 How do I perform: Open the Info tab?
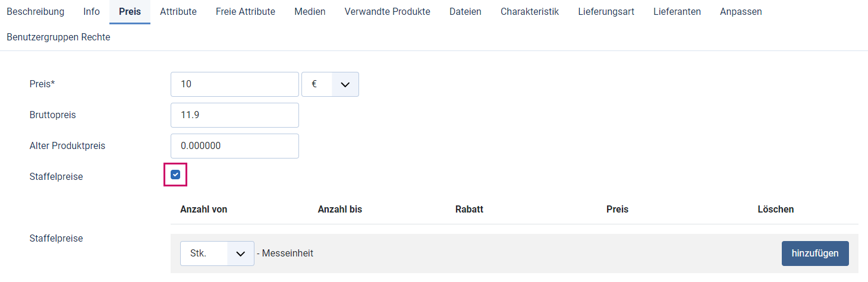click(92, 12)
